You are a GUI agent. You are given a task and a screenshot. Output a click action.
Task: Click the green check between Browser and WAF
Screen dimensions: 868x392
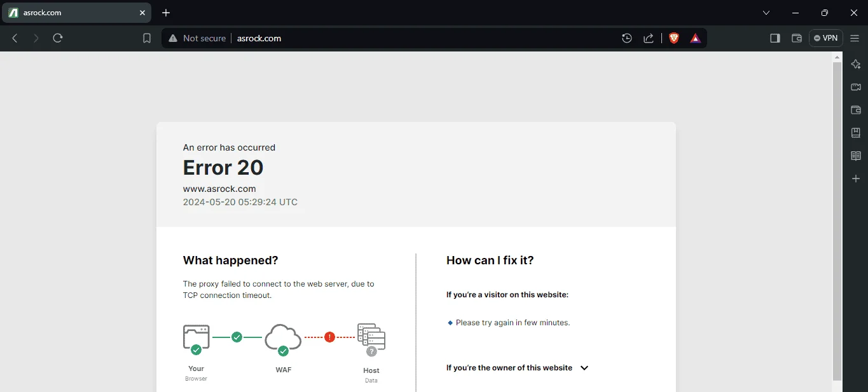[x=237, y=337]
